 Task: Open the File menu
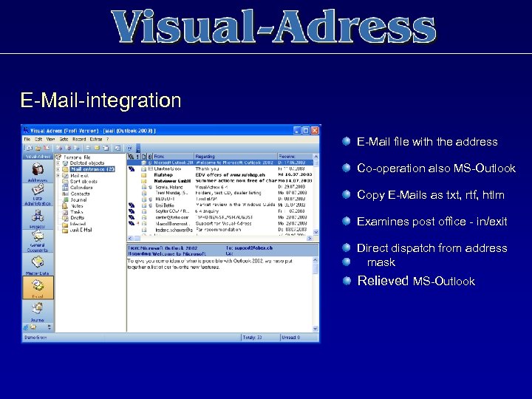tap(27, 139)
